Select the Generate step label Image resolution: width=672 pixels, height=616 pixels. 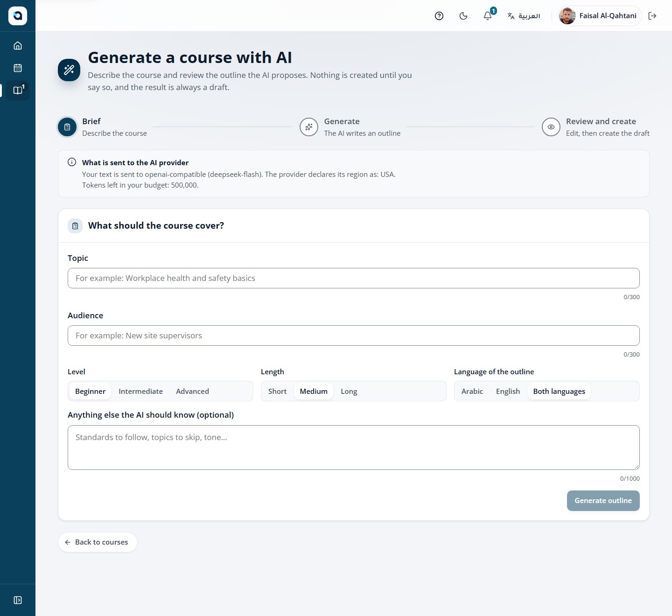click(x=342, y=121)
